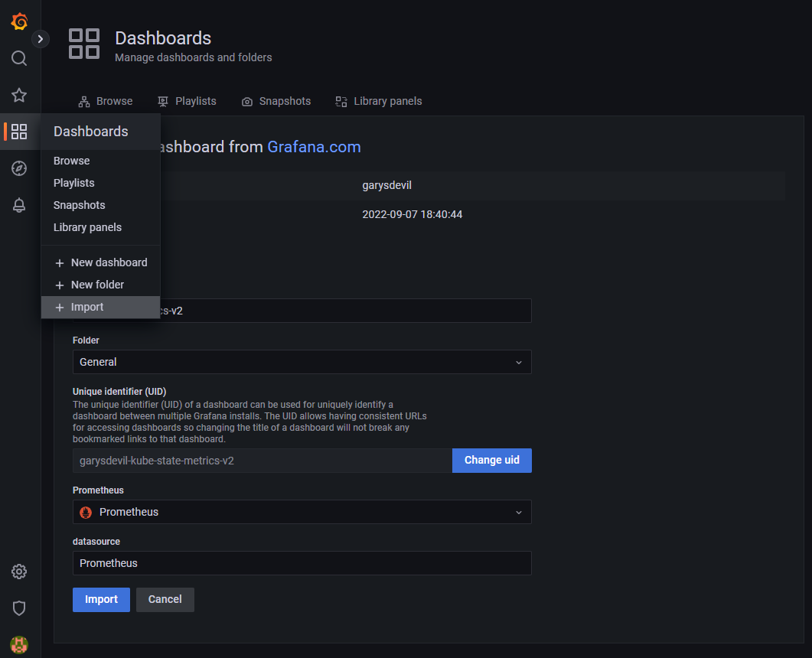The height and width of the screenshot is (658, 812).
Task: Switch to the Library panels tab
Action: pyautogui.click(x=379, y=102)
